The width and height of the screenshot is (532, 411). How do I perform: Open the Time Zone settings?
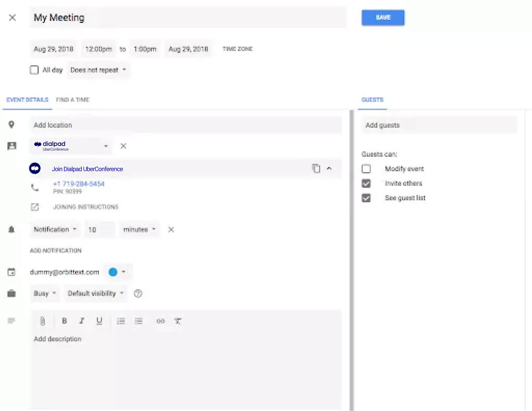(237, 49)
